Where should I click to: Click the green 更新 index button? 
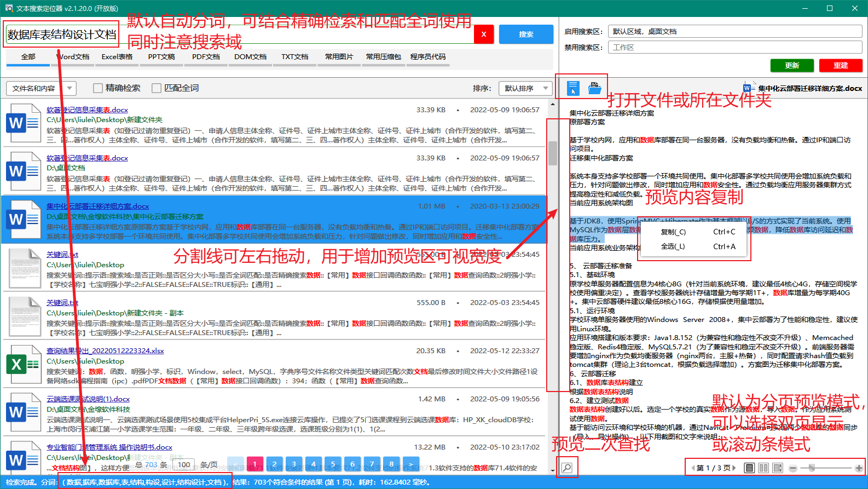pyautogui.click(x=792, y=65)
